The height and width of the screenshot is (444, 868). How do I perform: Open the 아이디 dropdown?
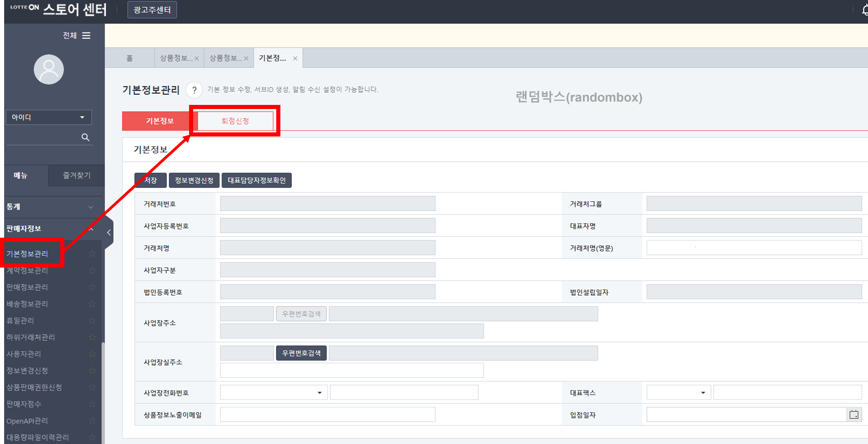pos(48,117)
